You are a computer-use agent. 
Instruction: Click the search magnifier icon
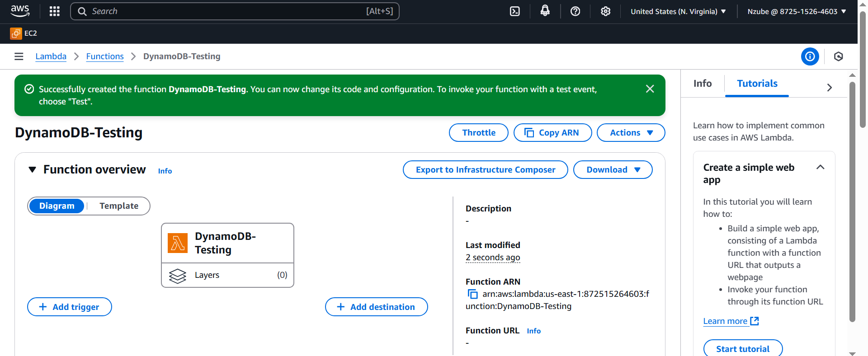tap(82, 11)
